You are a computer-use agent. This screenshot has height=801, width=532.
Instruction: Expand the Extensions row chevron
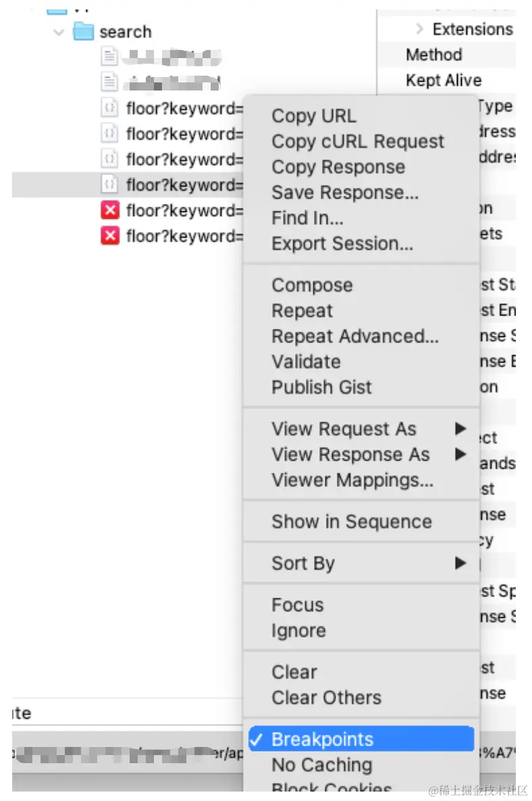[x=420, y=29]
